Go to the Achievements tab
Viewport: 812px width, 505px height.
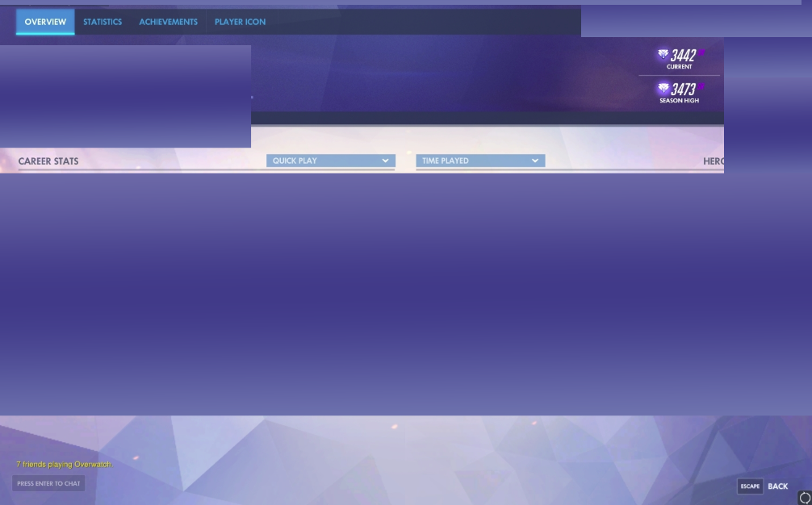169,22
